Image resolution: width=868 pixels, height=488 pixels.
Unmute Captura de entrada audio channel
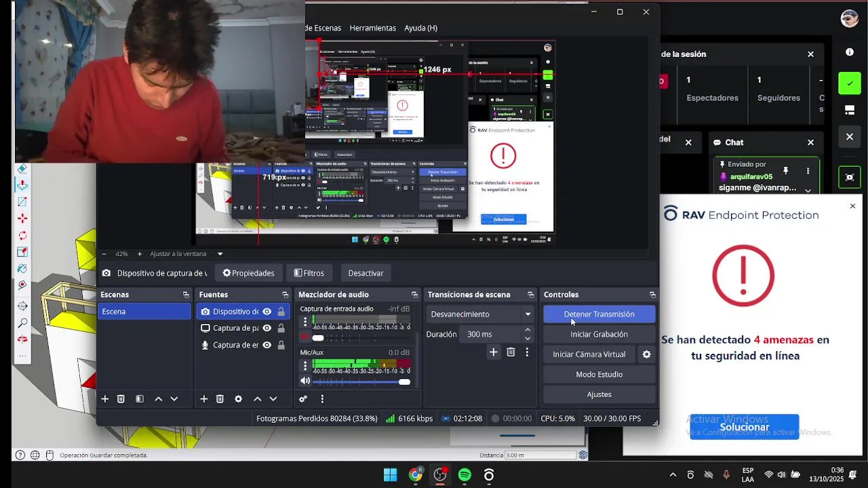click(x=305, y=337)
